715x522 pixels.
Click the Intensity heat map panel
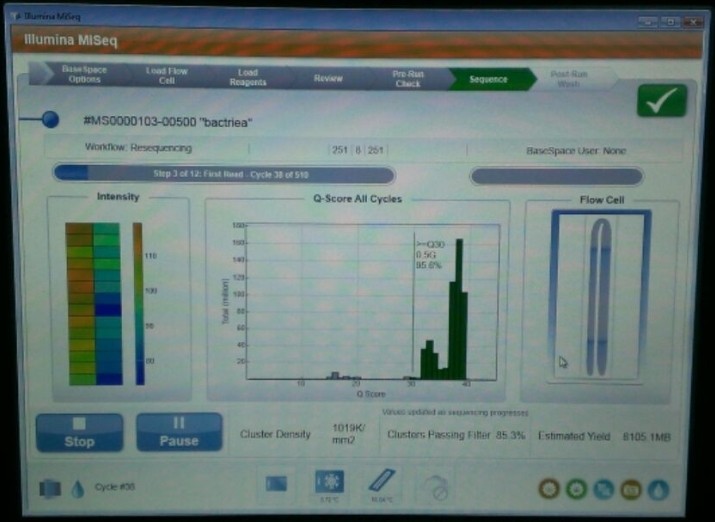94,303
